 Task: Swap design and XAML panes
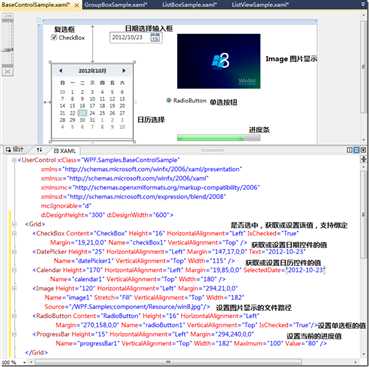(39, 150)
